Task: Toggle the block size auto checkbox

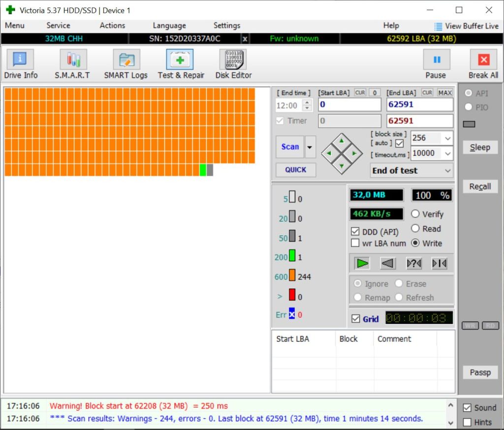Action: coord(400,143)
